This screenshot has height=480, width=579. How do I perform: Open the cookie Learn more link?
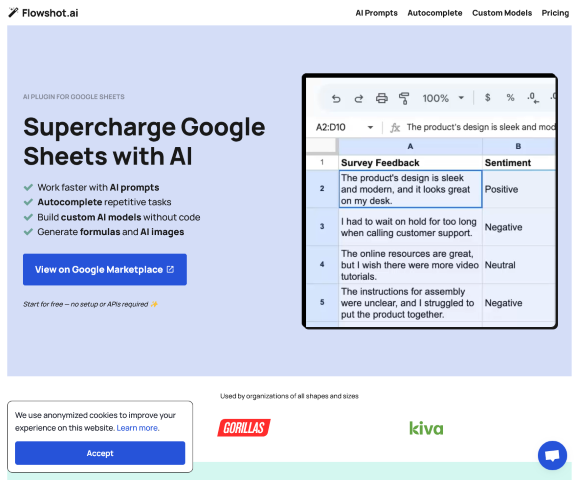click(138, 428)
